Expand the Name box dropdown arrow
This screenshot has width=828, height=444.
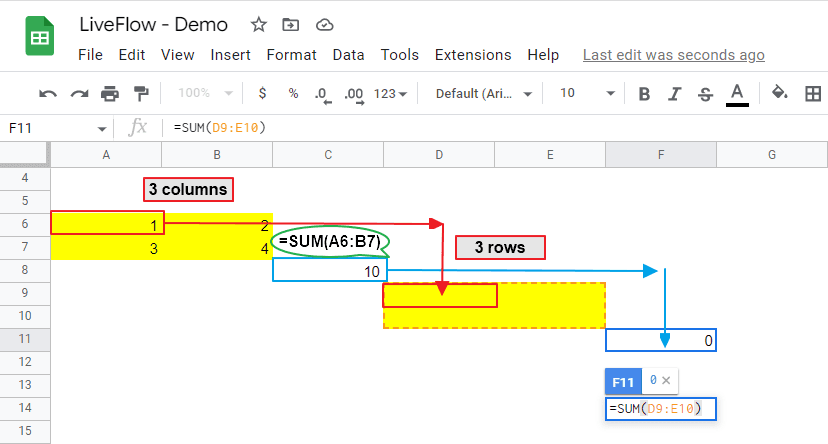point(102,128)
